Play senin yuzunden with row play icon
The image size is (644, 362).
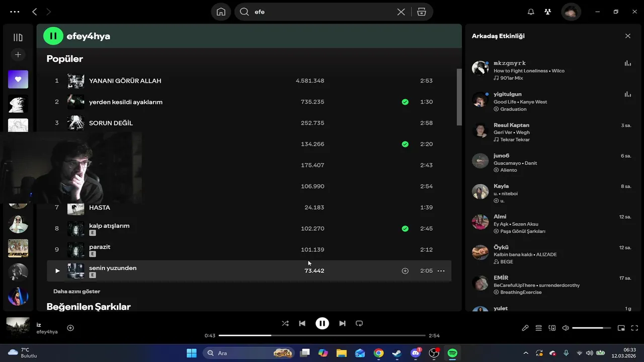(57, 270)
